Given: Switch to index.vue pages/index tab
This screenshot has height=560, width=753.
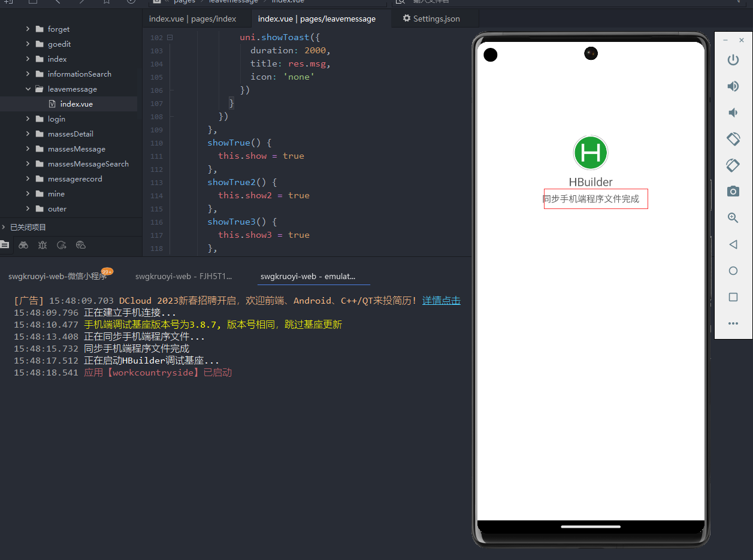Looking at the screenshot, I should pos(192,19).
